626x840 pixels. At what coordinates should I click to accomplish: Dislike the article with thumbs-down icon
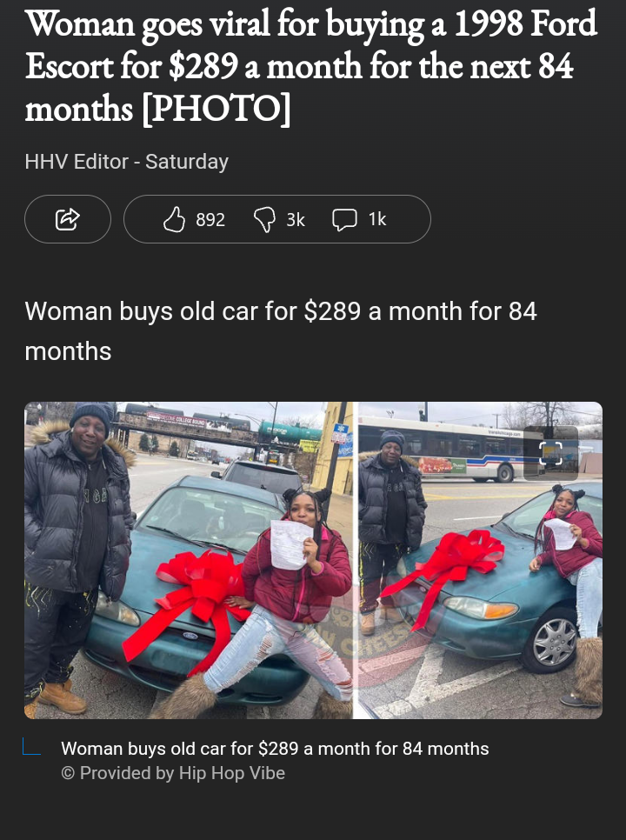(264, 220)
